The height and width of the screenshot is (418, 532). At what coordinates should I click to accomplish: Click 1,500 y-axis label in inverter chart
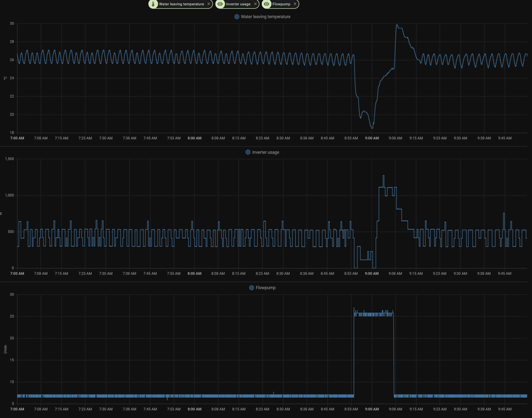[x=9, y=159]
